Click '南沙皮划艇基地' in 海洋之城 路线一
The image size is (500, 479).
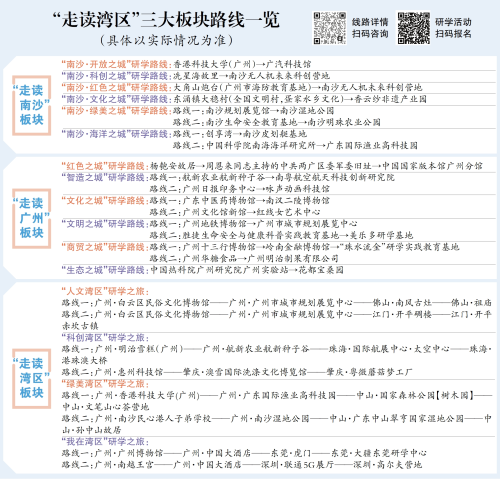[275, 134]
